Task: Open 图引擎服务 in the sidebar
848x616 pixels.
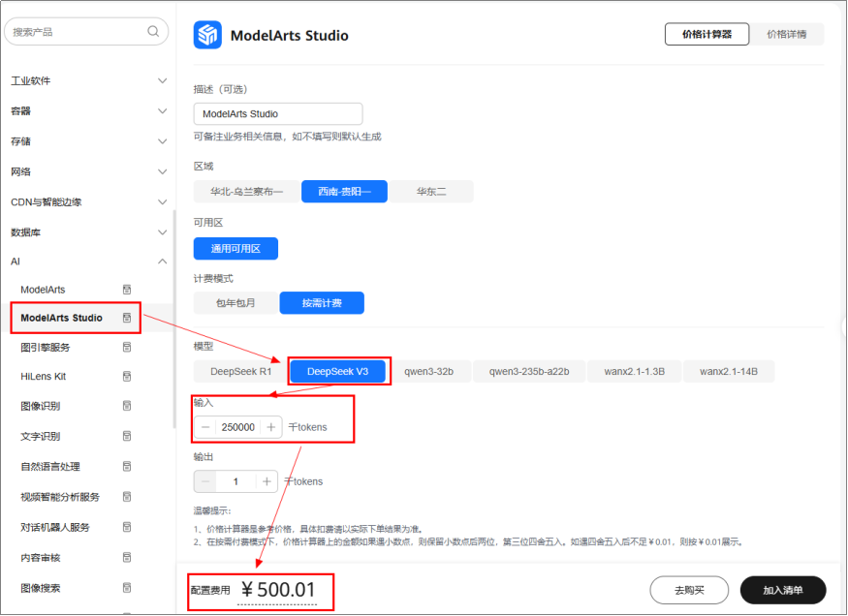Action: click(x=46, y=347)
